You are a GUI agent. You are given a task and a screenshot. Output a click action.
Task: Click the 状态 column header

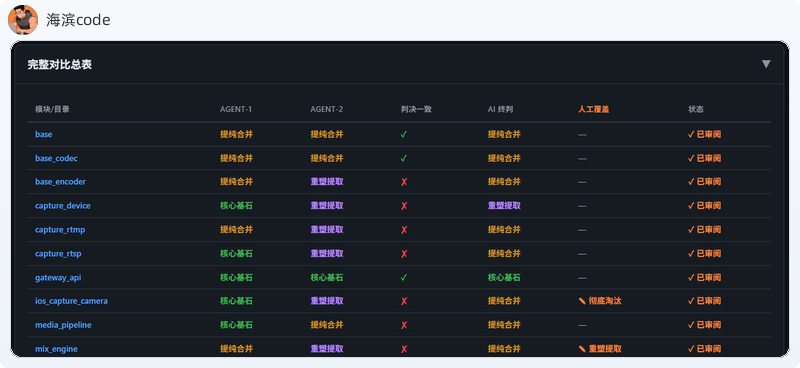pyautogui.click(x=696, y=109)
